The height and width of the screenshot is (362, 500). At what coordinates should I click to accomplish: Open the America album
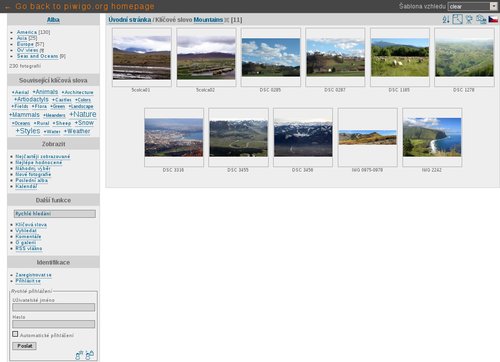point(27,32)
